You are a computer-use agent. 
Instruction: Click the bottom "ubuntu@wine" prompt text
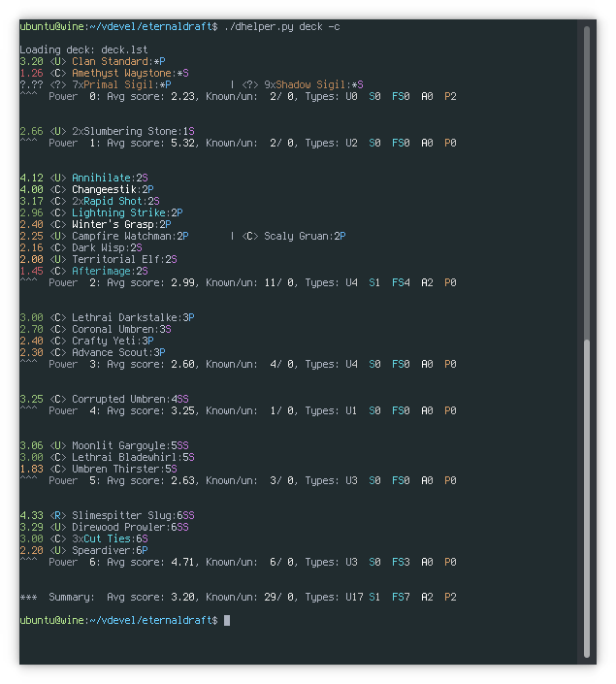(51, 620)
